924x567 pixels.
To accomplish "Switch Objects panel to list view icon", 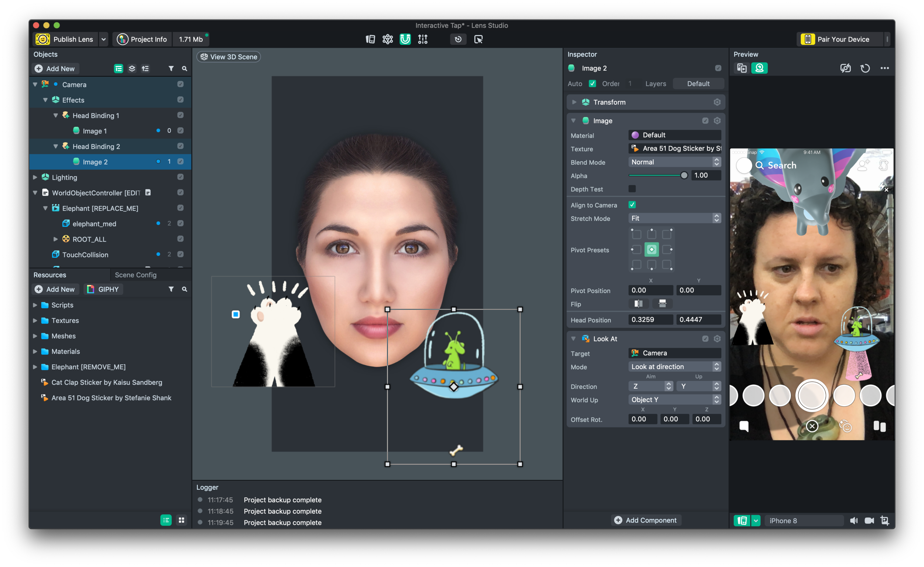I will pos(119,69).
